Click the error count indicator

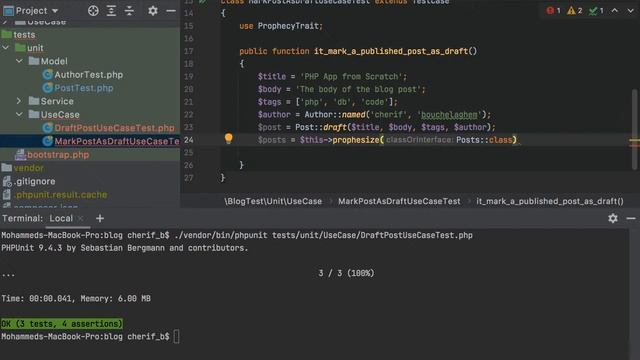553,11
